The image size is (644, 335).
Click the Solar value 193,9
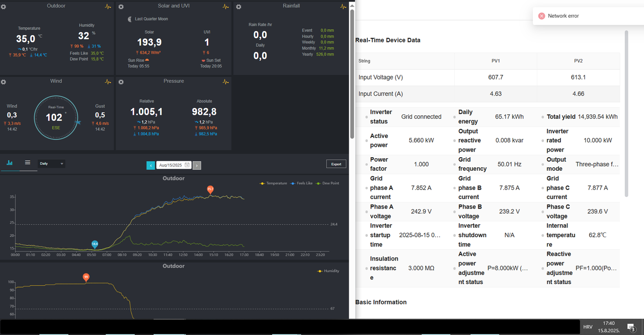(149, 43)
